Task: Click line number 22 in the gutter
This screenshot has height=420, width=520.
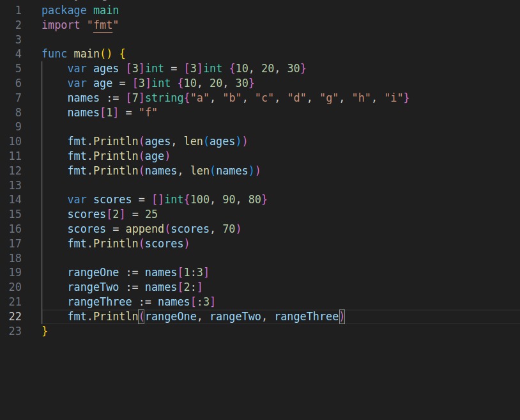Action: click(15, 316)
